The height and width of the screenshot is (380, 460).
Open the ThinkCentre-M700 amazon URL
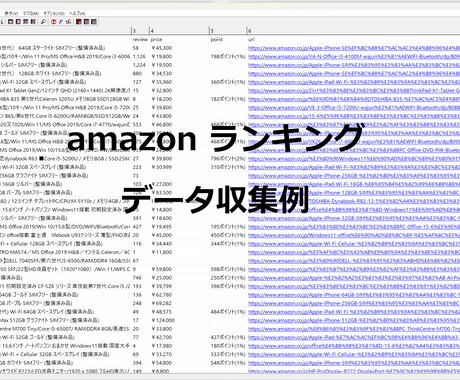(x=354, y=329)
